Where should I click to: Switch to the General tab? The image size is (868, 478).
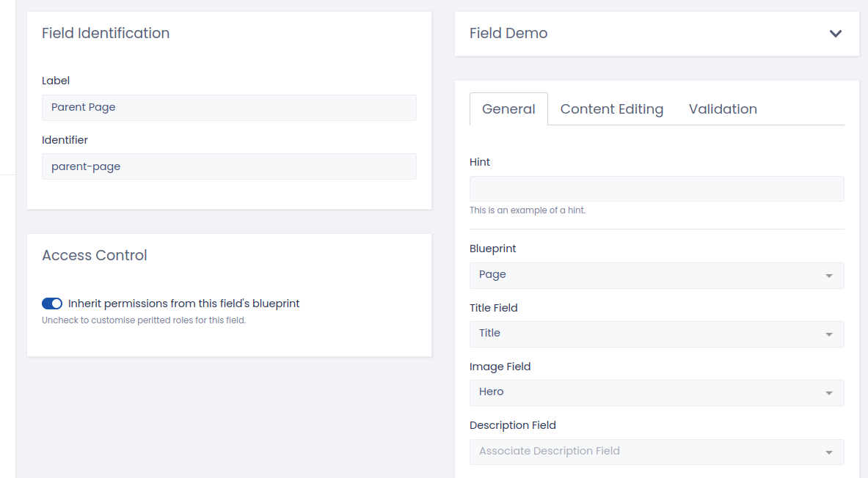508,109
